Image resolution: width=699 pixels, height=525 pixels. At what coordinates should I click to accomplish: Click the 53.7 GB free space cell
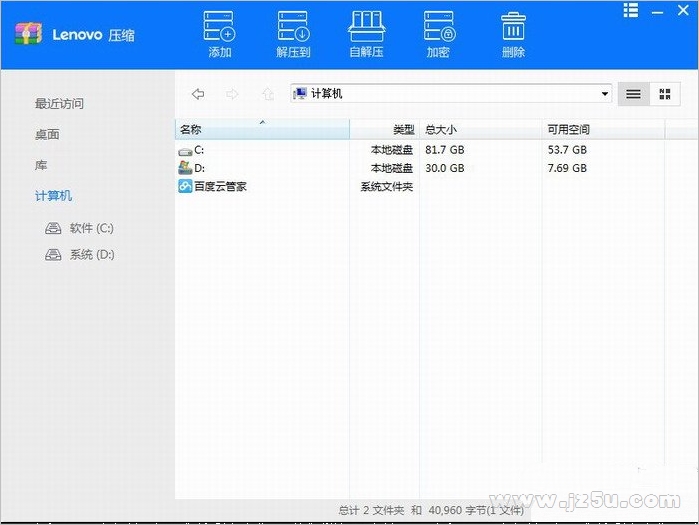pos(567,150)
